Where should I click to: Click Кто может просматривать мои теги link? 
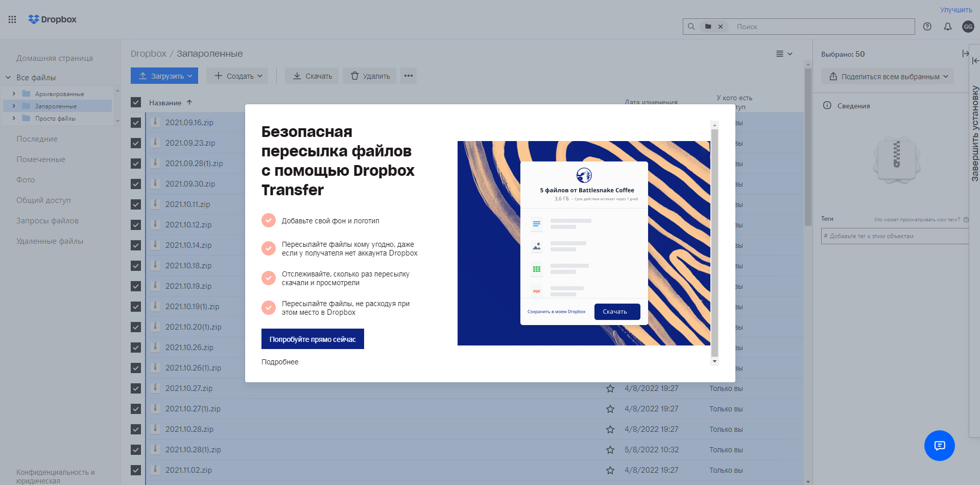coord(917,220)
